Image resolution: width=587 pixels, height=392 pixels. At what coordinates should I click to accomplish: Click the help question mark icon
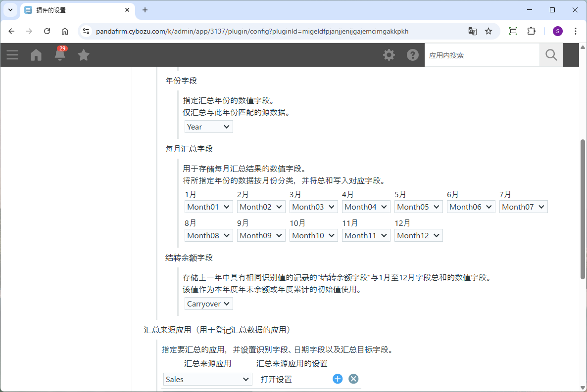click(413, 55)
